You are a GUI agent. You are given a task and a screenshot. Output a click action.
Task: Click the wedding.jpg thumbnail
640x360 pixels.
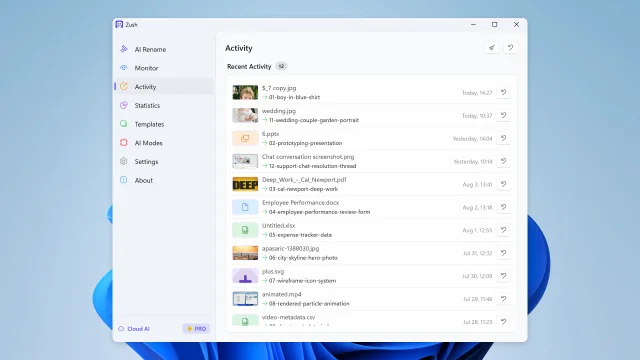tap(245, 116)
